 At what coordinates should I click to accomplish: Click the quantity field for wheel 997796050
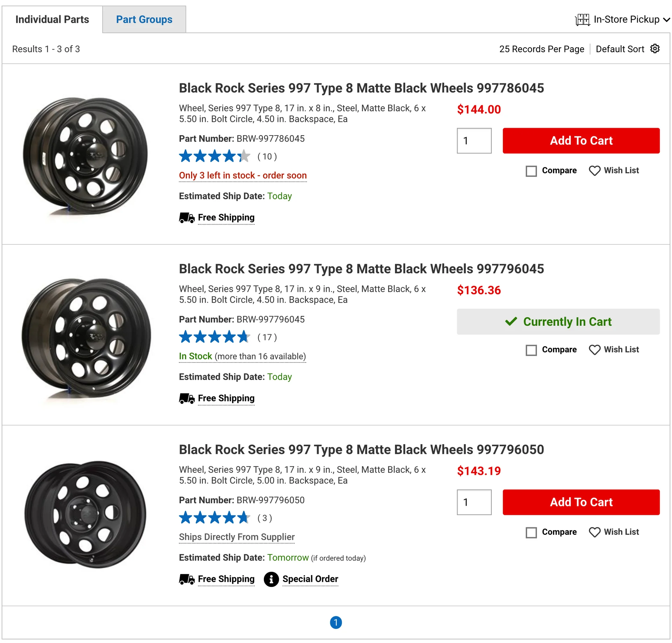coord(474,502)
